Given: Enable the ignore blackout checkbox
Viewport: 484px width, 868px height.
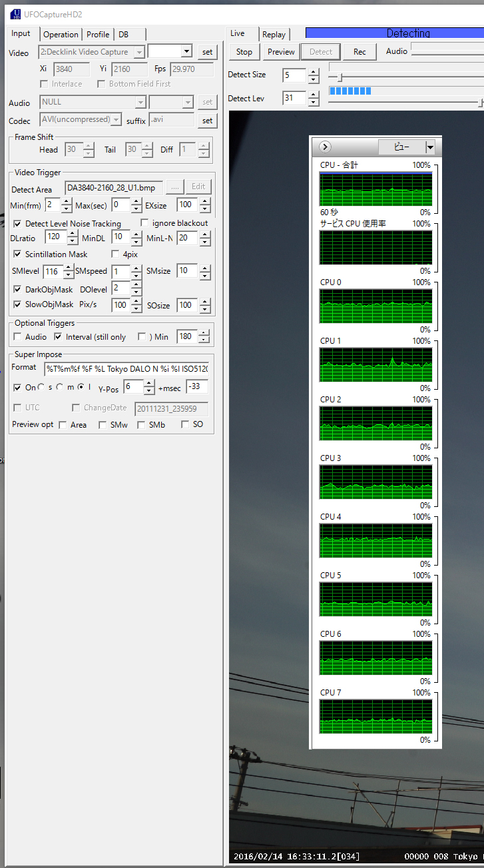Looking at the screenshot, I should tap(145, 223).
